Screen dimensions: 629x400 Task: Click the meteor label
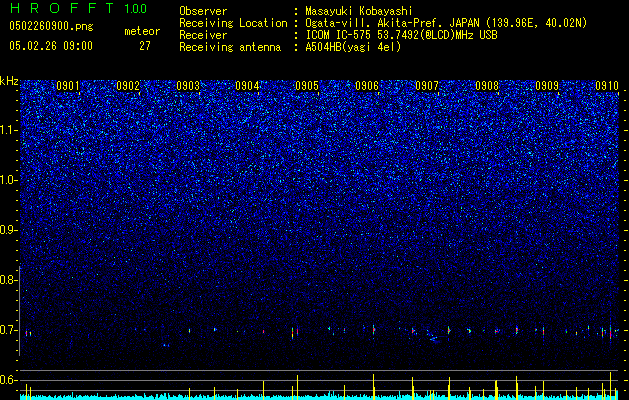pos(142,31)
